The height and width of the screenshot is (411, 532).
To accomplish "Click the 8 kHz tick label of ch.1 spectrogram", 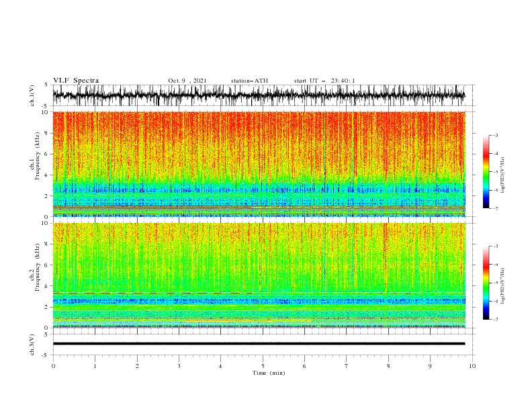I will [x=46, y=133].
